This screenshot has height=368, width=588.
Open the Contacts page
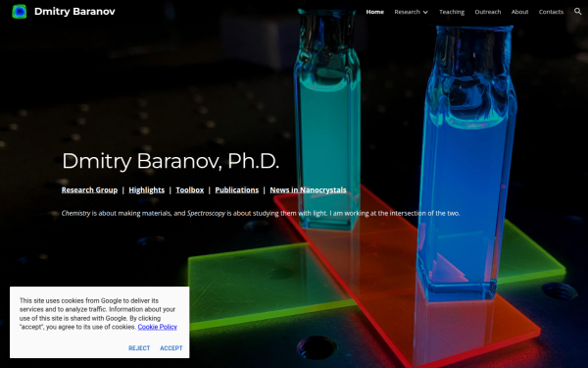point(551,12)
